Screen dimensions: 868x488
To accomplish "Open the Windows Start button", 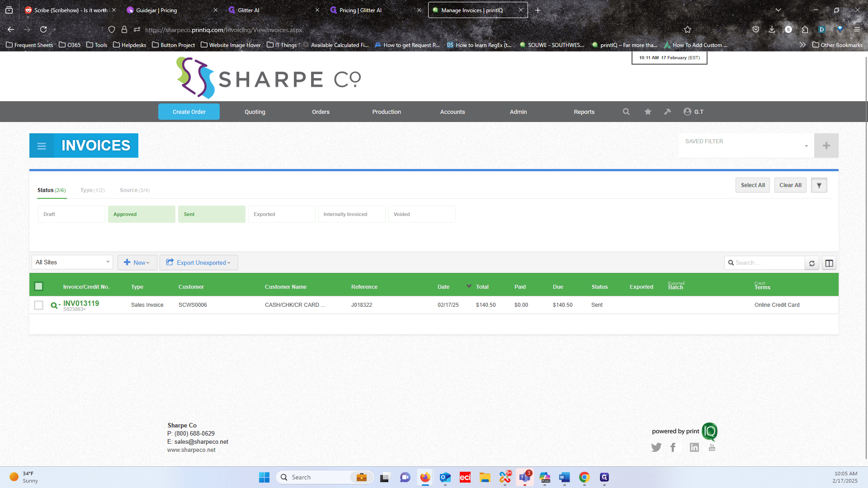I will coord(264,477).
